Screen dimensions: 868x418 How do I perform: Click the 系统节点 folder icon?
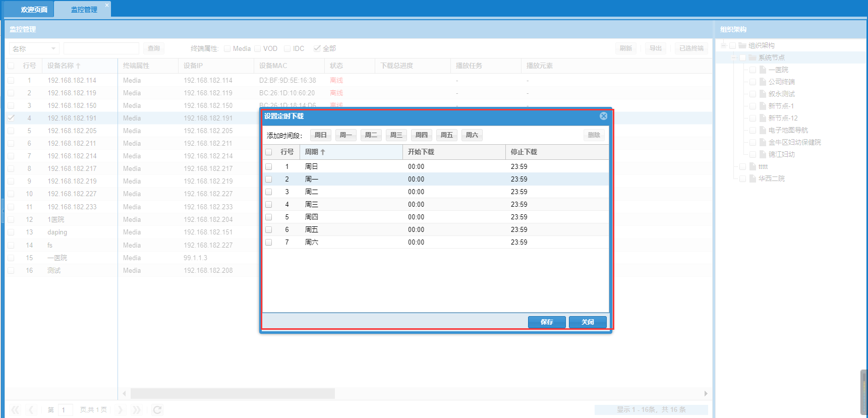click(753, 57)
